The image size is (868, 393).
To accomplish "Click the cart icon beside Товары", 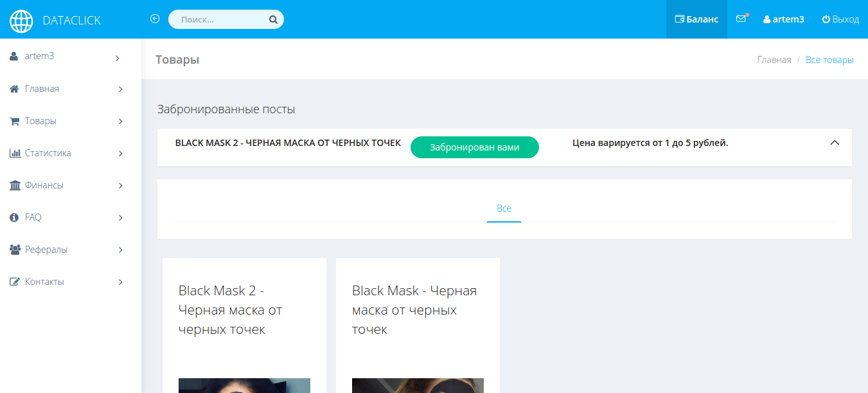I will click(x=14, y=121).
